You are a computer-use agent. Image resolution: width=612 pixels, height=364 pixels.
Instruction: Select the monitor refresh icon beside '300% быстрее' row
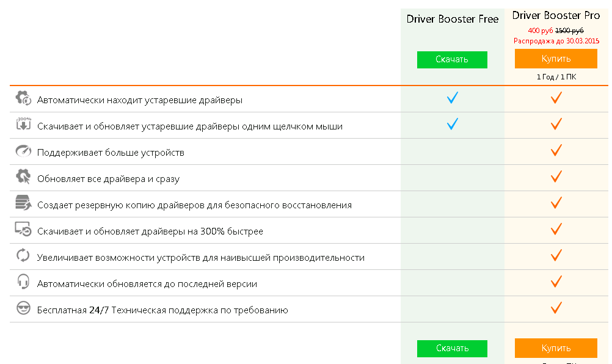tap(23, 229)
